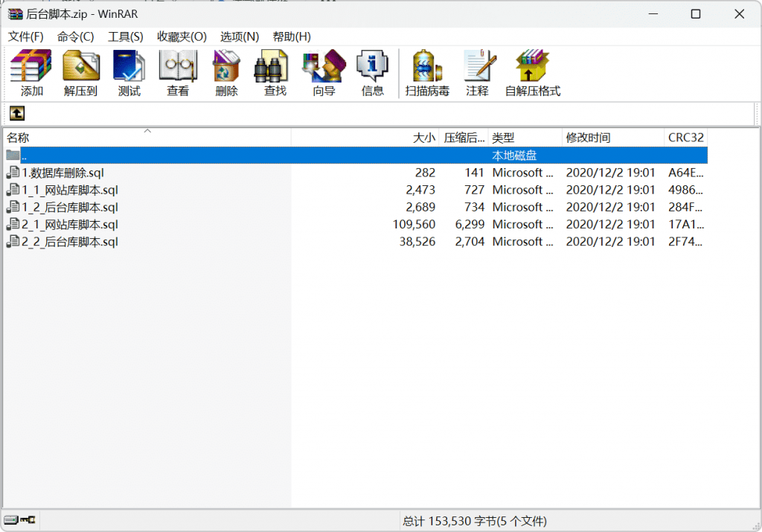
Task: Select the 1.数据库删除.sql file
Action: [63, 173]
